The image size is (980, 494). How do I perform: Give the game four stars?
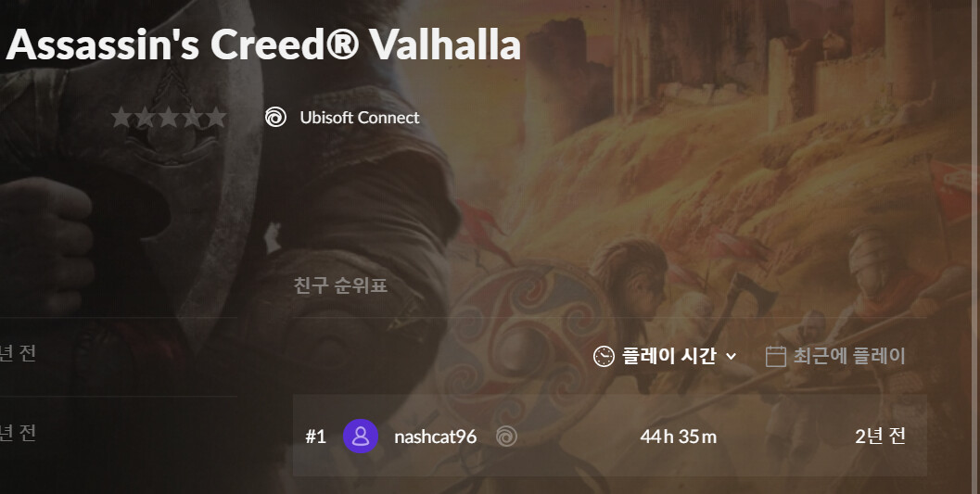[x=193, y=118]
